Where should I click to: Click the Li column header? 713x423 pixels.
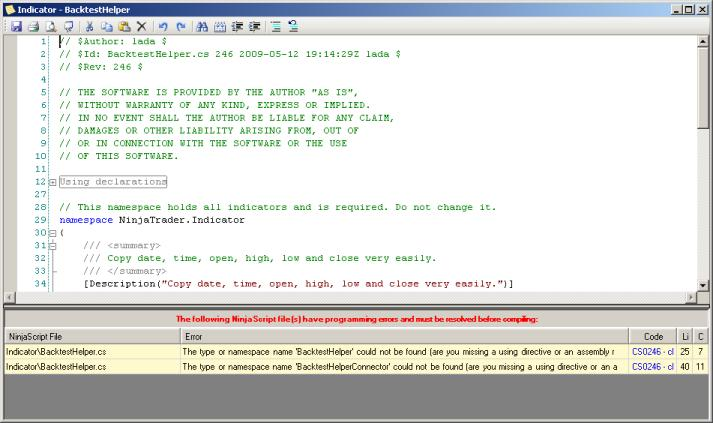[685, 337]
